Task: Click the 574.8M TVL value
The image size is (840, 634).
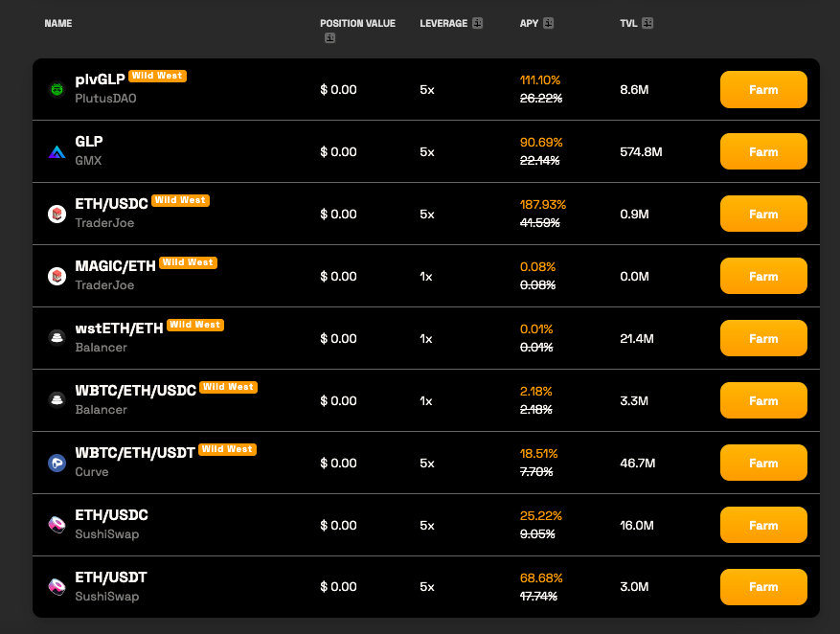Action: (641, 152)
